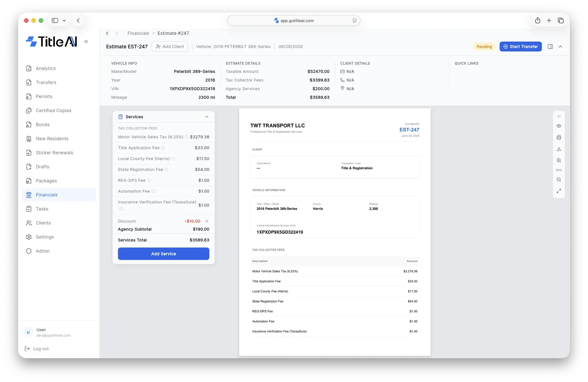Click the Pending status badge
This screenshot has height=382, width=588.
click(484, 47)
